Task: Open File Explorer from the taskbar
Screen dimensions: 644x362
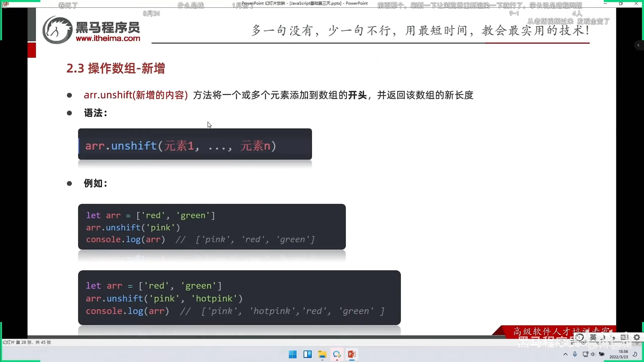Action: 322,354
